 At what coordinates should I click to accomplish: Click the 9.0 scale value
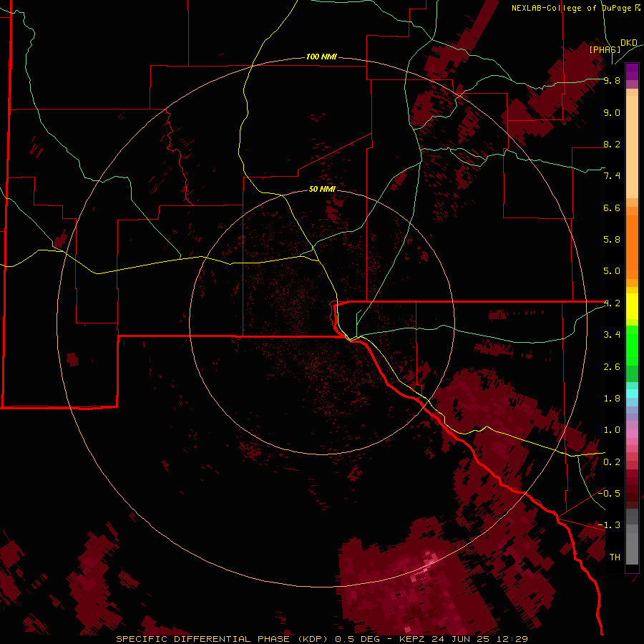point(612,112)
